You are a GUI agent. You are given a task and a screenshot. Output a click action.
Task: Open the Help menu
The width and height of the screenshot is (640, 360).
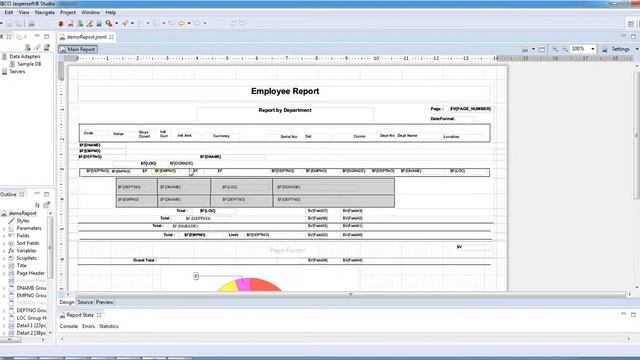coord(110,13)
